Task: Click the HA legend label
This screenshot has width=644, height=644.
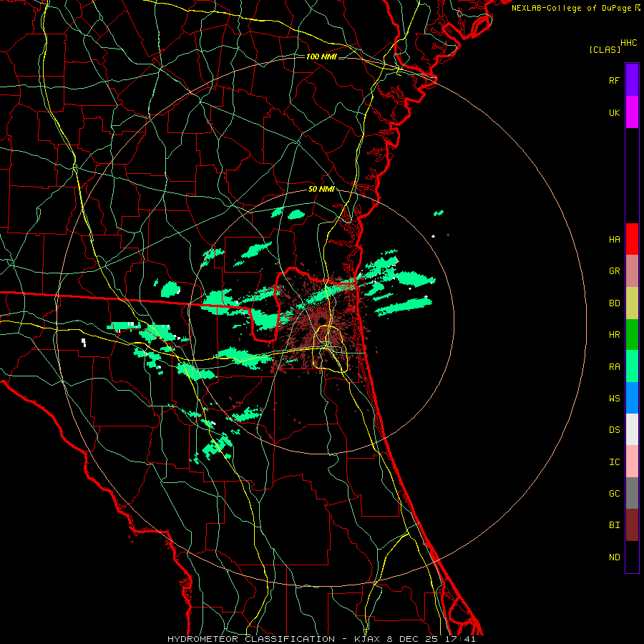Action: pos(615,240)
